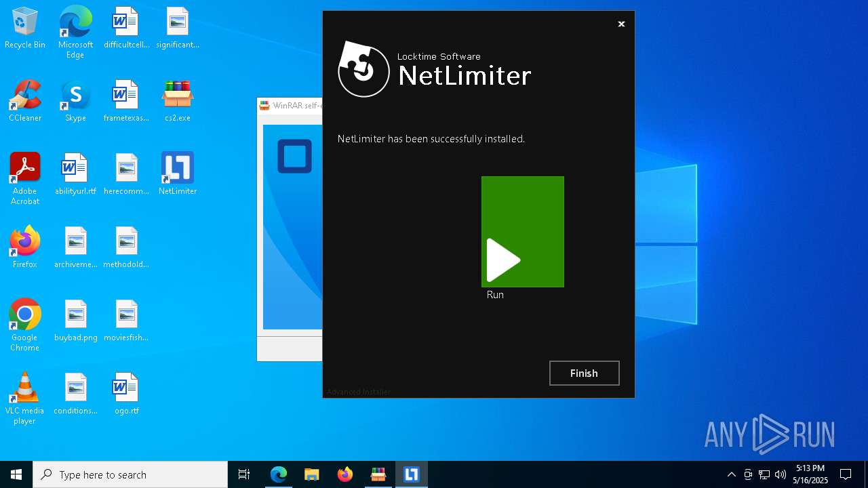Open the Firefox desktop shortcut
The width and height of the screenshot is (868, 488).
(x=25, y=248)
